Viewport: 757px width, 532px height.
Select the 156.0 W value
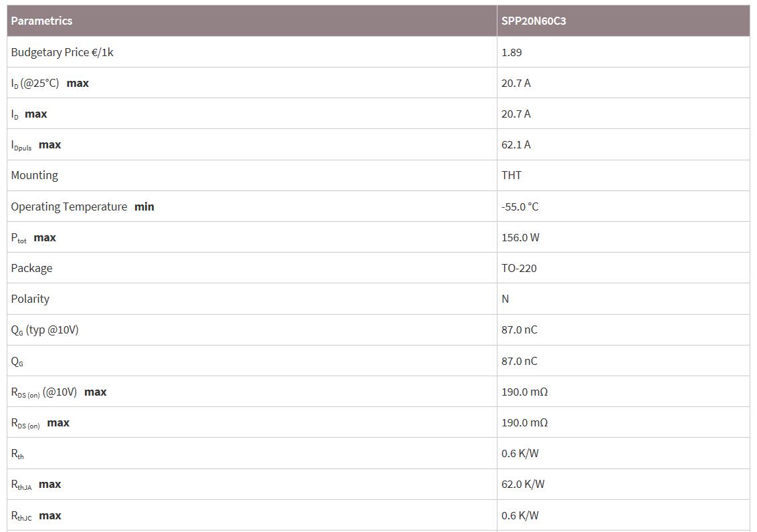520,237
